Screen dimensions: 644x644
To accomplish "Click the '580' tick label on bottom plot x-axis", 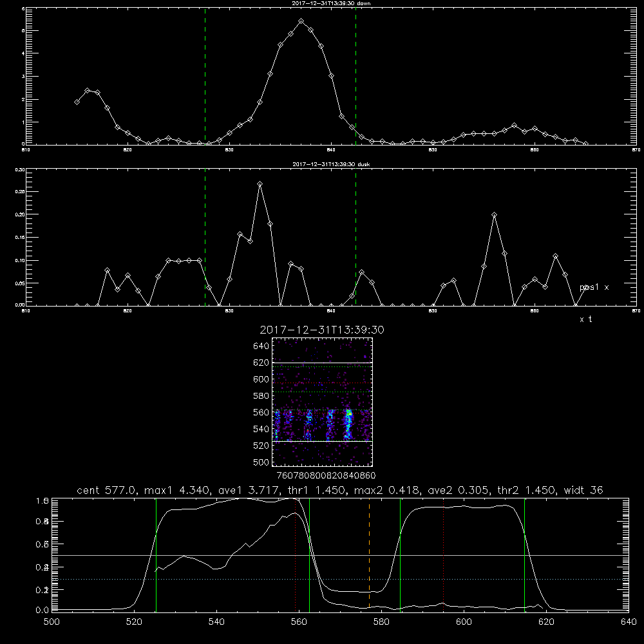I will [381, 622].
